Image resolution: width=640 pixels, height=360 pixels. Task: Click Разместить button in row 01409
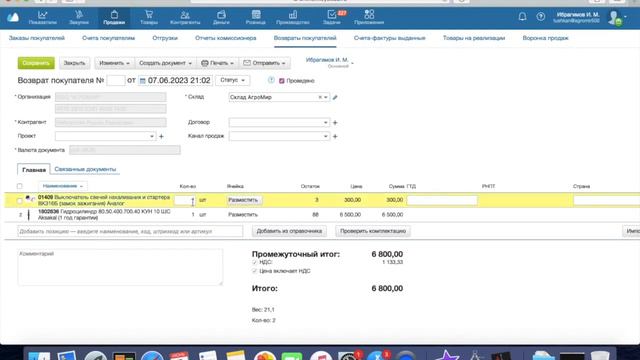point(243,200)
